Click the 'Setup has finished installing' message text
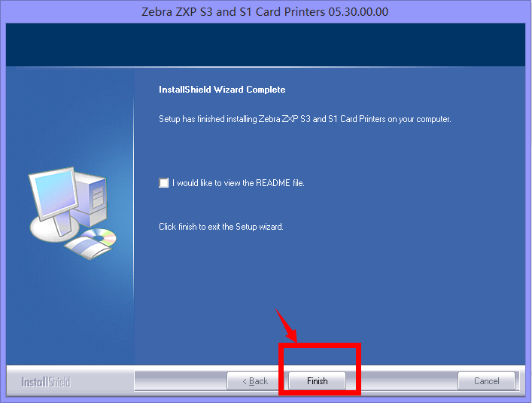 [x=305, y=119]
